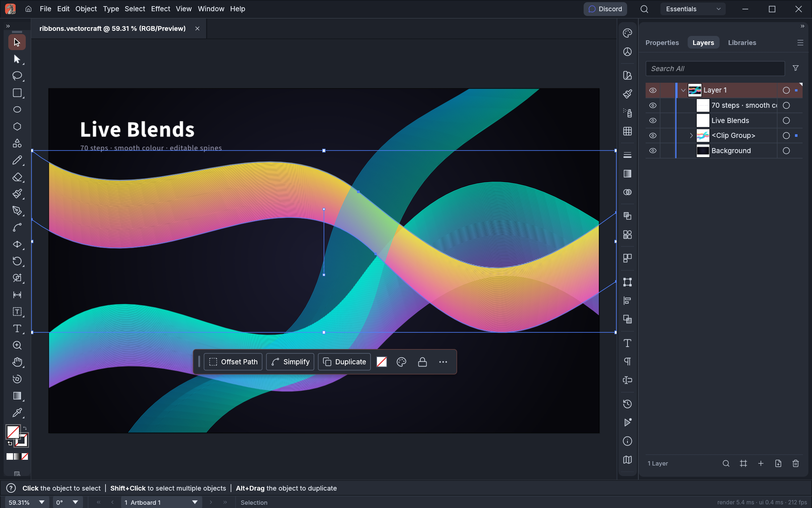Select the Lasso tool
This screenshot has height=508, width=812.
[x=17, y=76]
